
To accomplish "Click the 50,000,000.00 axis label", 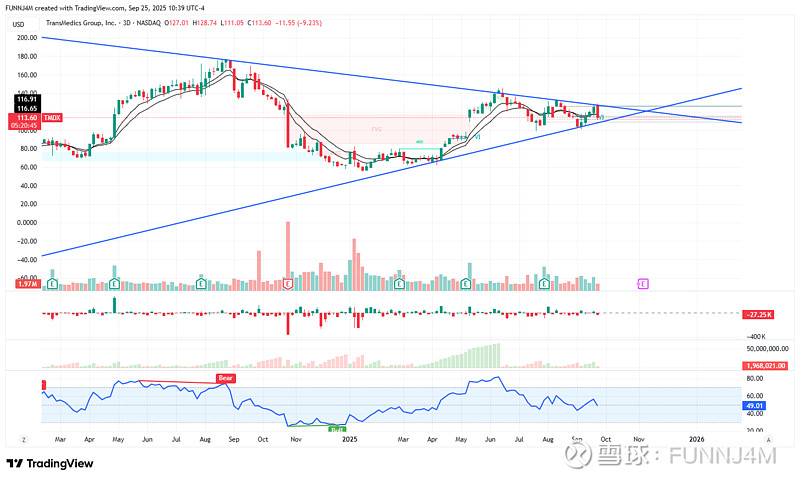I will click(767, 349).
